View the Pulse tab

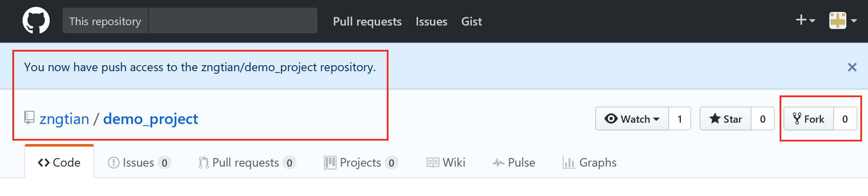coord(513,162)
